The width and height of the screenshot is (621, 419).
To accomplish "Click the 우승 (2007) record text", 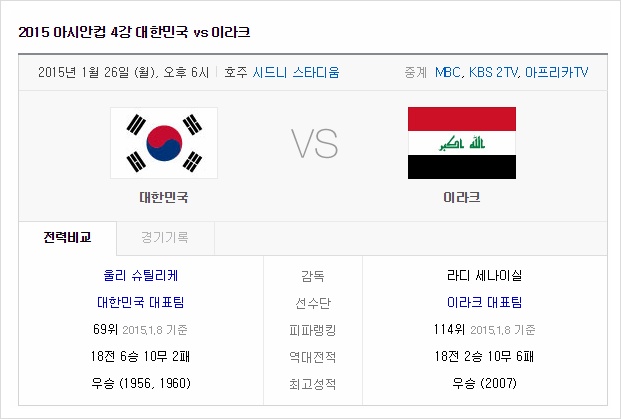I will (x=485, y=383).
